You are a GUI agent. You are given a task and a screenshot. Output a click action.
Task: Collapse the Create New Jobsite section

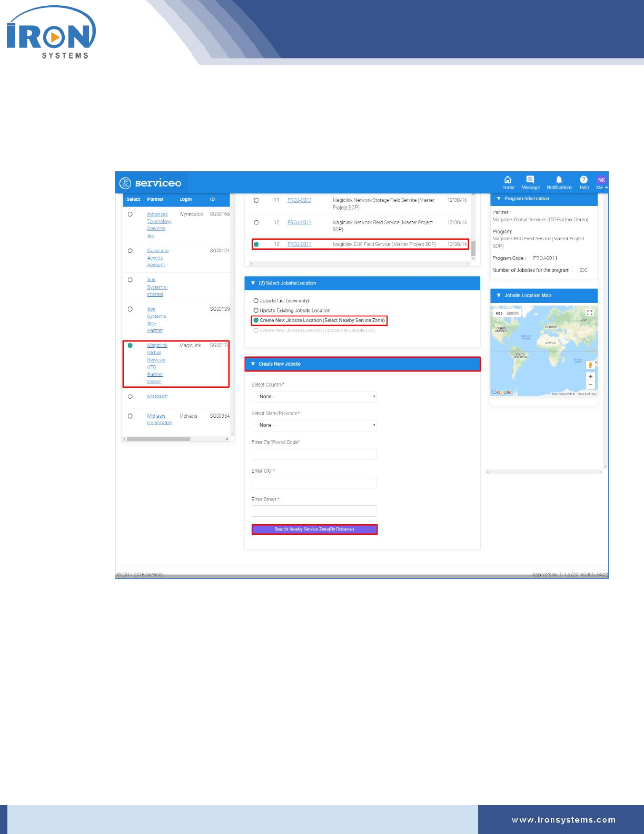pos(253,364)
